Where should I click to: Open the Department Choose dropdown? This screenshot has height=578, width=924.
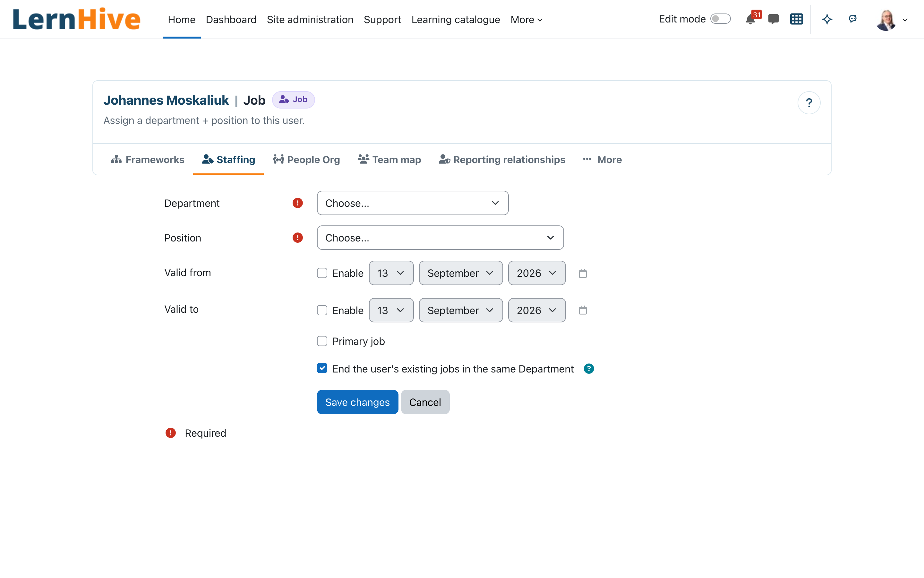click(x=413, y=203)
